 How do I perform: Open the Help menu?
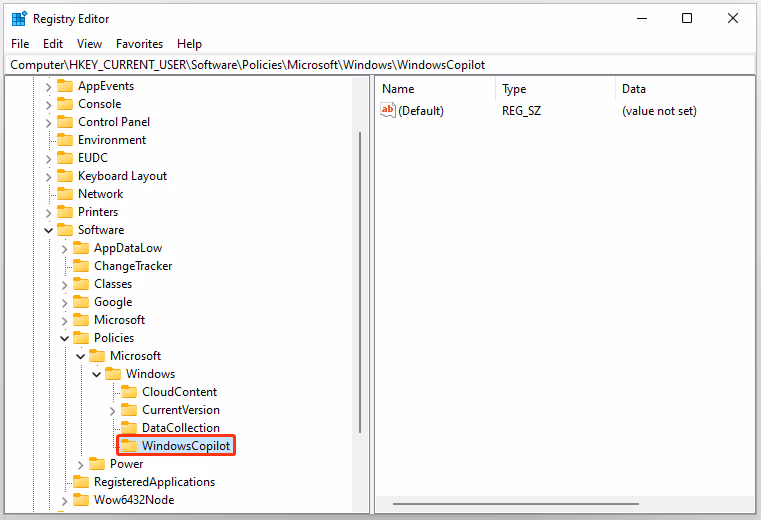(x=189, y=44)
